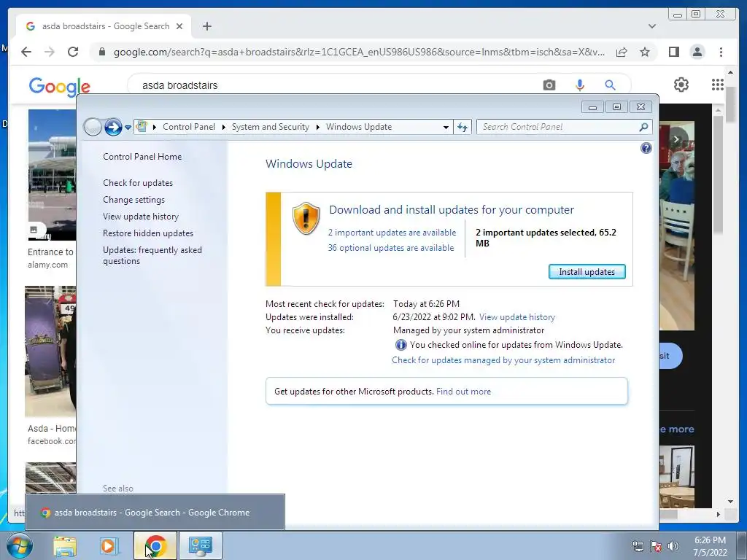Click the Google voice search microphone
Screen dimensions: 747x560
(579, 85)
